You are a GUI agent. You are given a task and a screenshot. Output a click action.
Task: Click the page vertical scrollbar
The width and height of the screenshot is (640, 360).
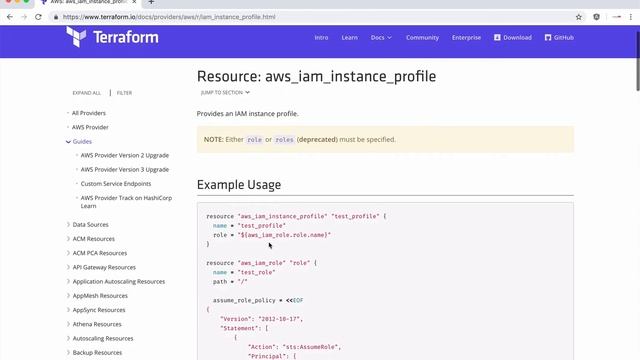[637, 61]
